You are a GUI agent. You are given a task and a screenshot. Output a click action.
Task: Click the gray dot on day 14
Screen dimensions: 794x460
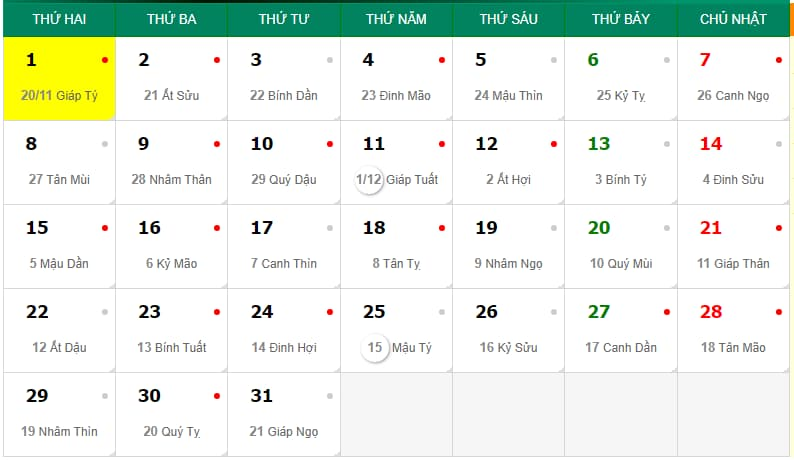pos(779,144)
